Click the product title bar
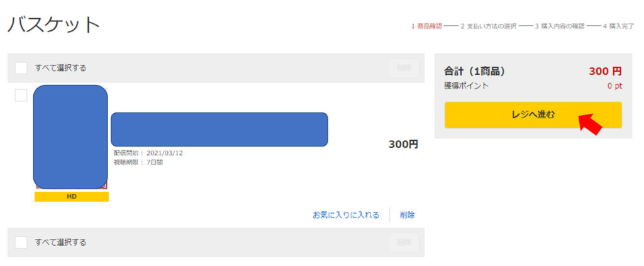 [x=219, y=129]
